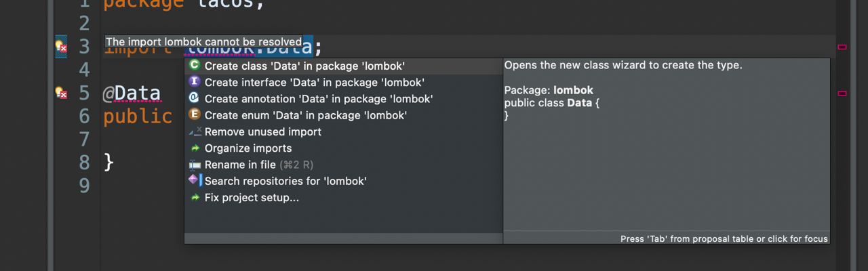Click the green class icon beside Create class 'Data'
This screenshot has height=271, width=868.
195,66
